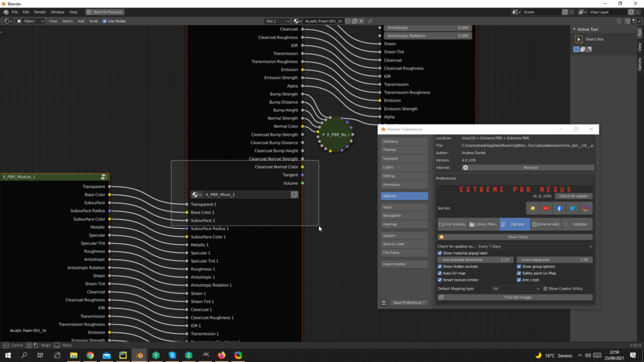The height and width of the screenshot is (362, 644).
Task: Disable Smart texture limiter
Action: (440, 280)
